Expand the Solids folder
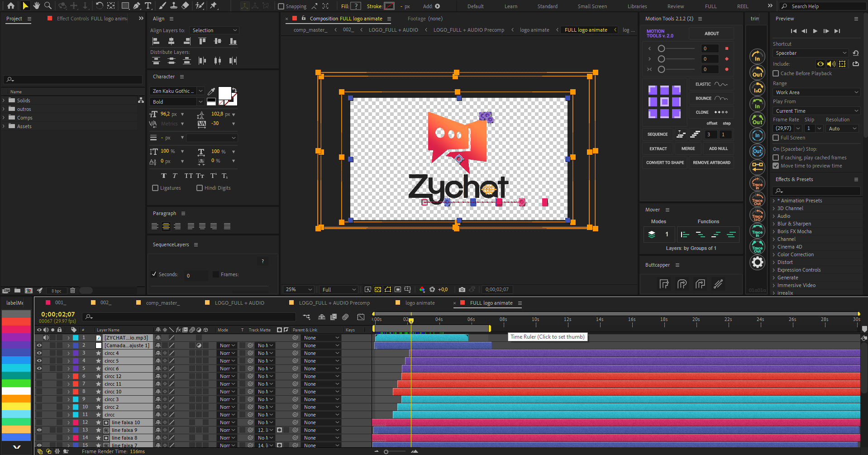Image resolution: width=868 pixels, height=455 pixels. coord(4,101)
